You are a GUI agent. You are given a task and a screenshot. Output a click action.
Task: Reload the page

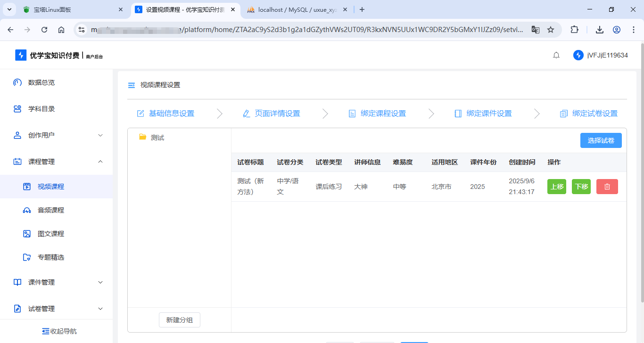pyautogui.click(x=44, y=30)
